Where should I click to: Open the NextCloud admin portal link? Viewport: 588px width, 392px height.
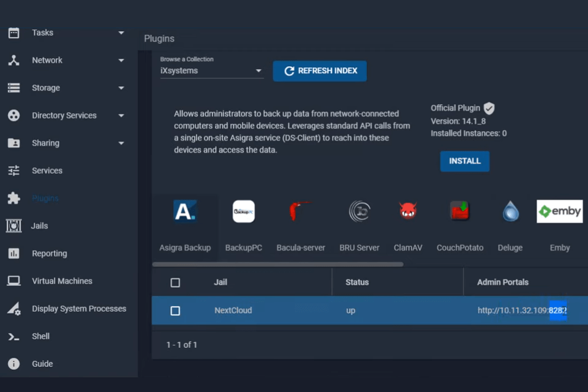pyautogui.click(x=522, y=311)
